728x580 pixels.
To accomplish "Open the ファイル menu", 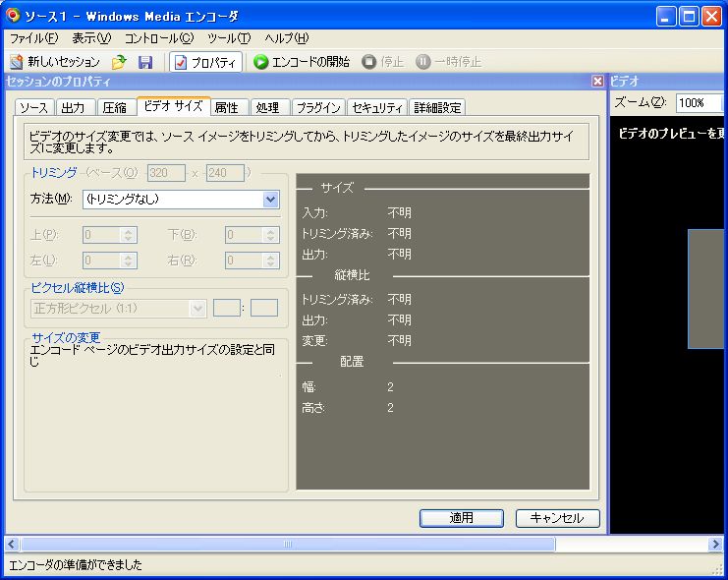I will [32, 38].
